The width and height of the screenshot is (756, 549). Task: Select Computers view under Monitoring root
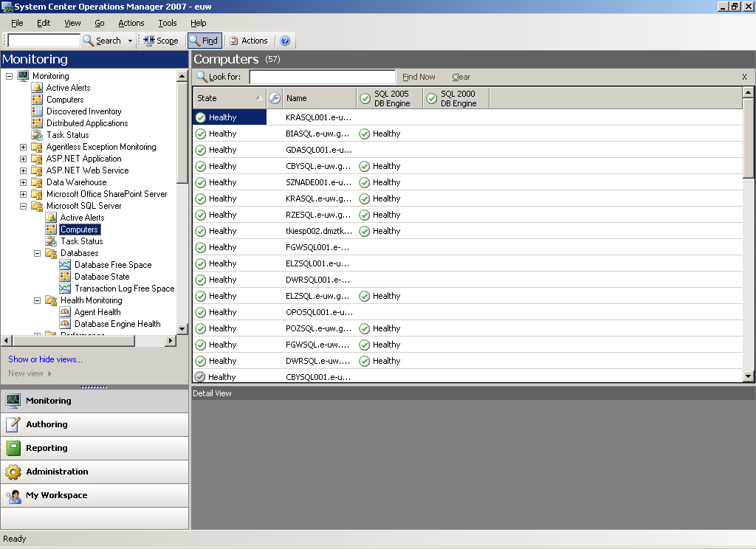65,100
